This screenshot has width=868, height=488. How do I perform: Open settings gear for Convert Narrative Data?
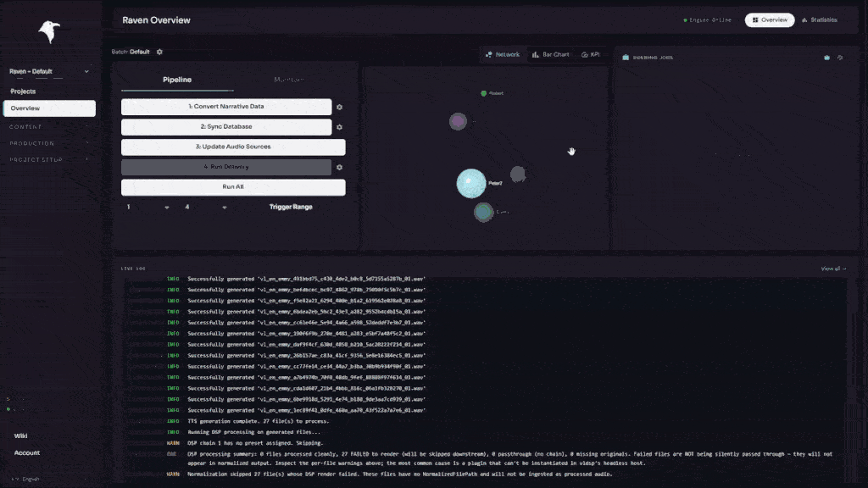tap(339, 107)
